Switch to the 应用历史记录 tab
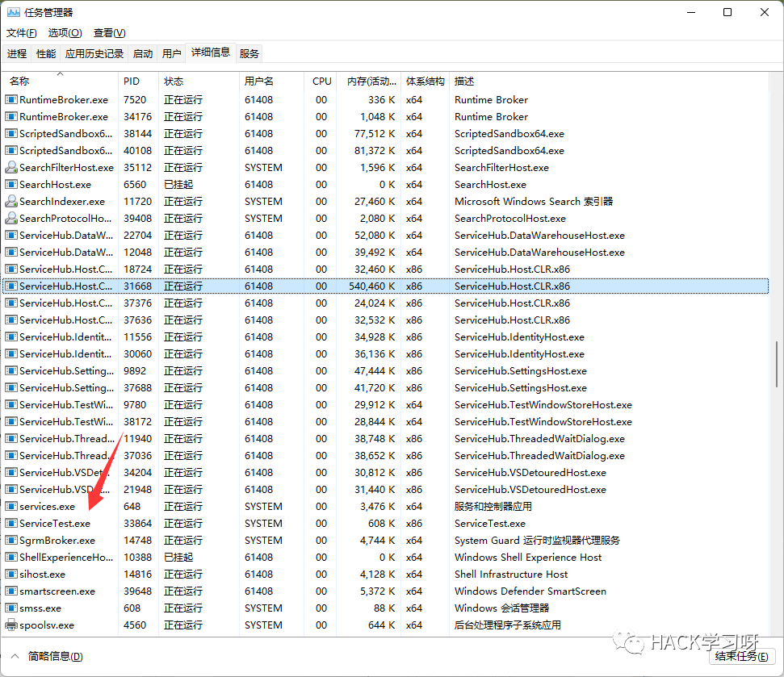Image resolution: width=784 pixels, height=677 pixels. pos(94,53)
